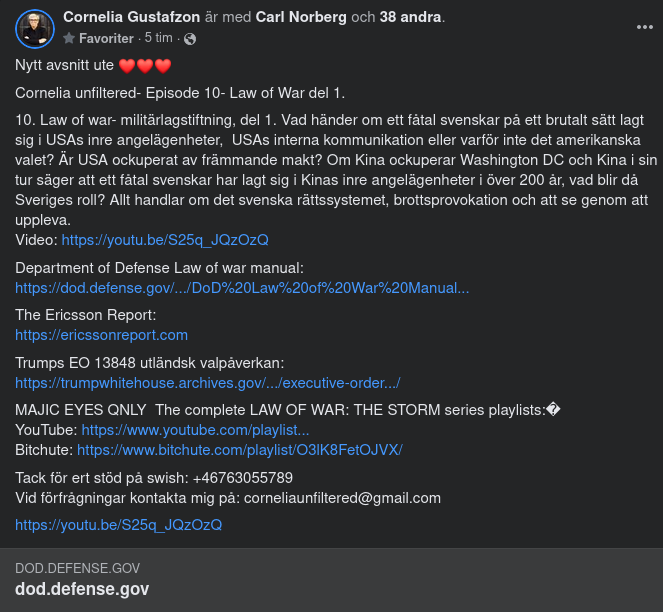
Task: Click the Favoriter star icon
Action: 69,38
